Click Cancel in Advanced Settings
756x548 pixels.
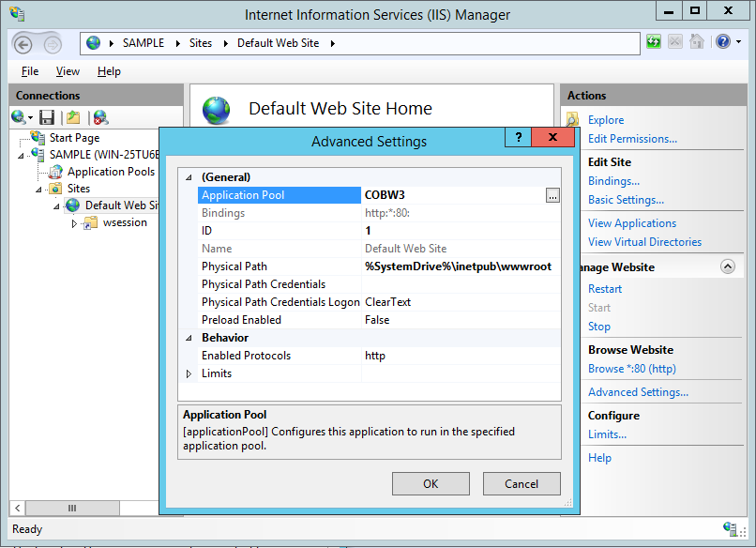(522, 484)
